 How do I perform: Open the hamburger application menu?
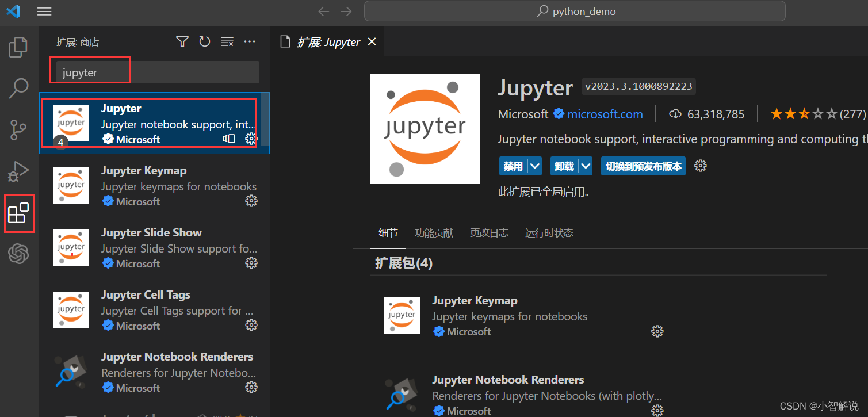tap(44, 12)
